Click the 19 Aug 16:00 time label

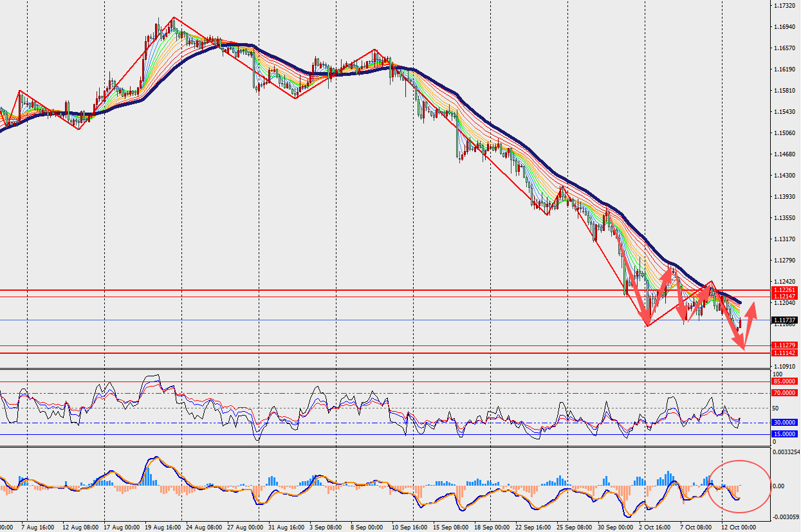[x=162, y=526]
